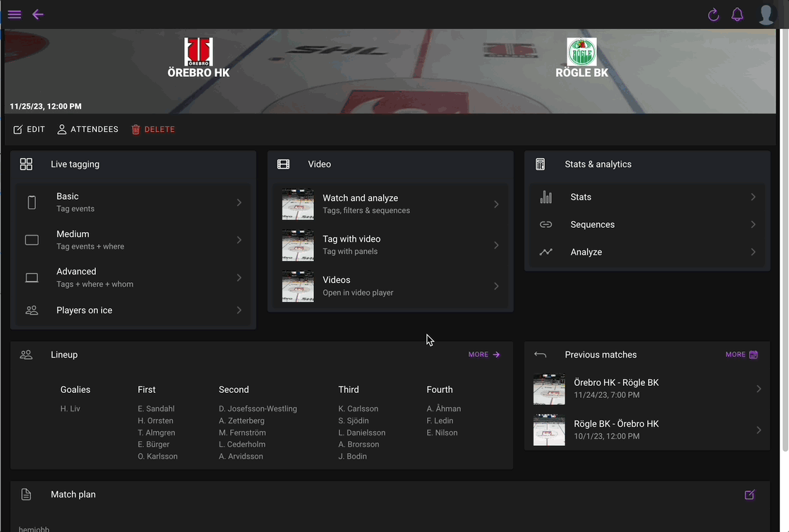Open the hamburger menu
The height and width of the screenshot is (532, 789).
(15, 14)
